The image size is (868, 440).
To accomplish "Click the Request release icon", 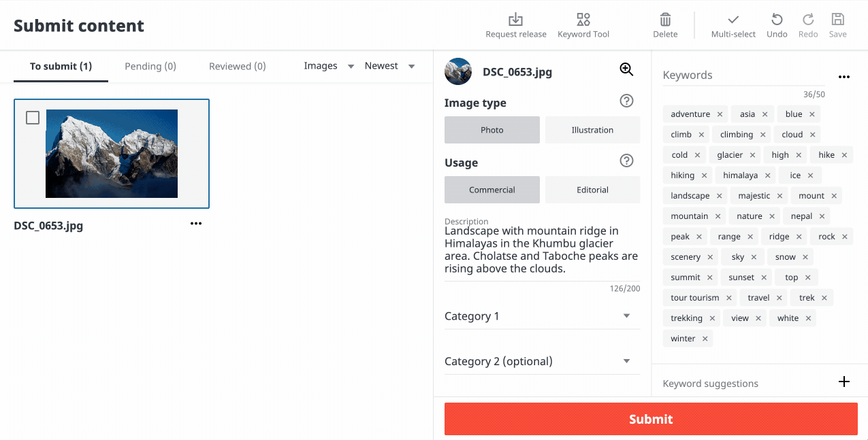I will (x=515, y=20).
